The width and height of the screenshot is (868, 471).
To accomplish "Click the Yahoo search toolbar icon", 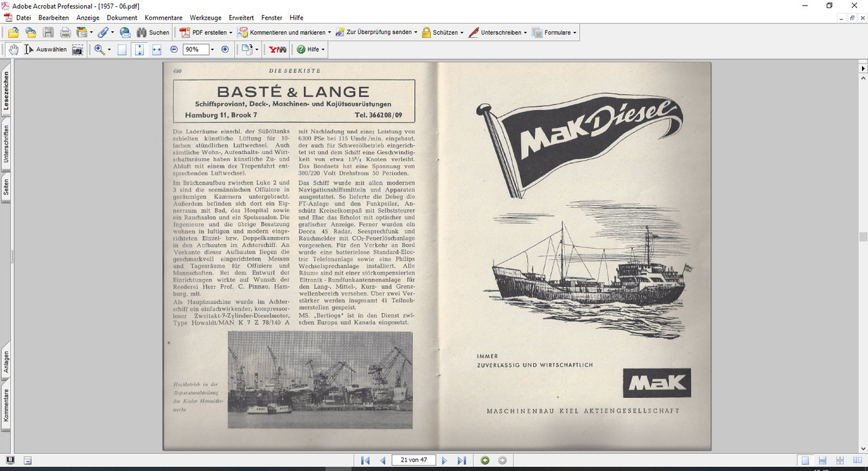I will tap(277, 50).
